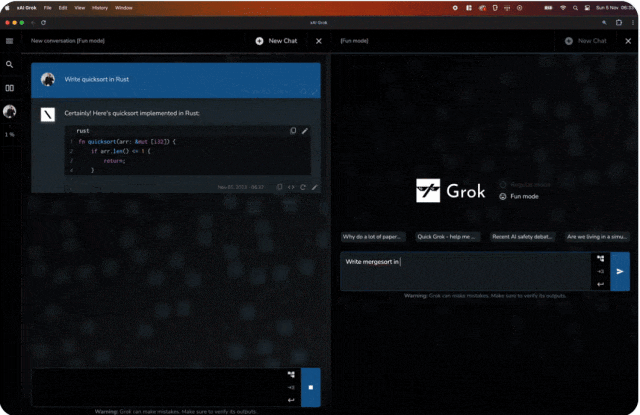
Task: Start a New Chat in the left pane
Action: tap(276, 41)
